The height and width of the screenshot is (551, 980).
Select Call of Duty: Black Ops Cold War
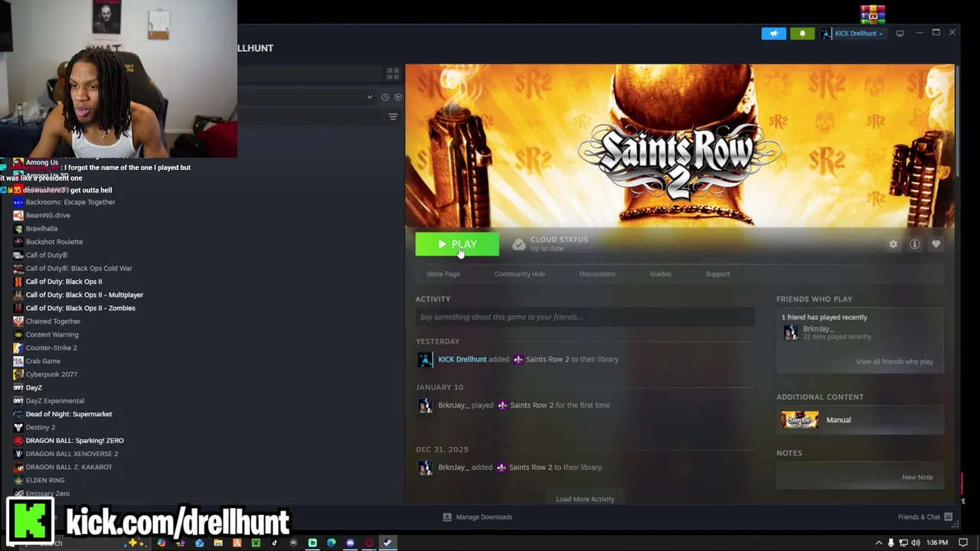coord(79,268)
